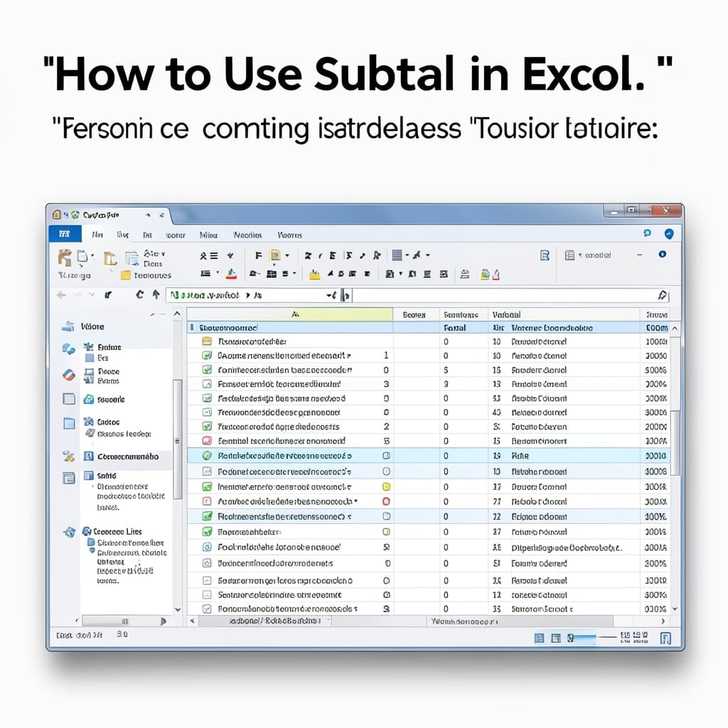The image size is (728, 728).
Task: Click the yellow highlighter icon in second ribbon row
Action: pos(314,274)
